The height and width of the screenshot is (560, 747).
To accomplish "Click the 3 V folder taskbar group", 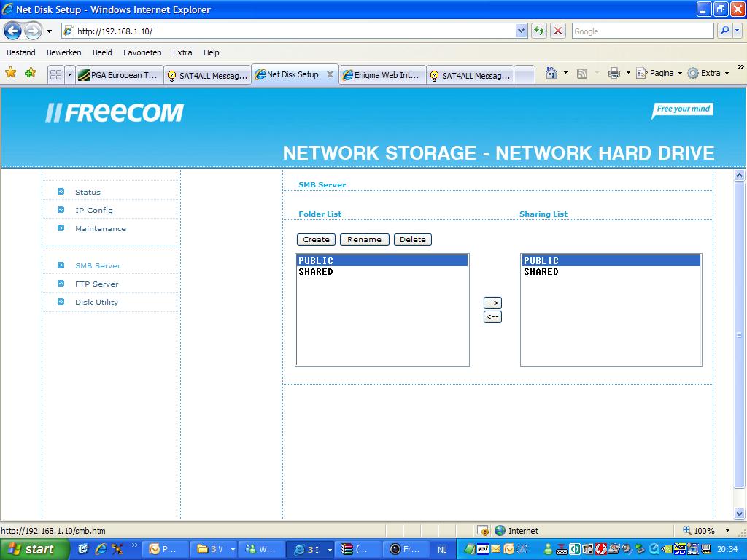I will pos(214,550).
